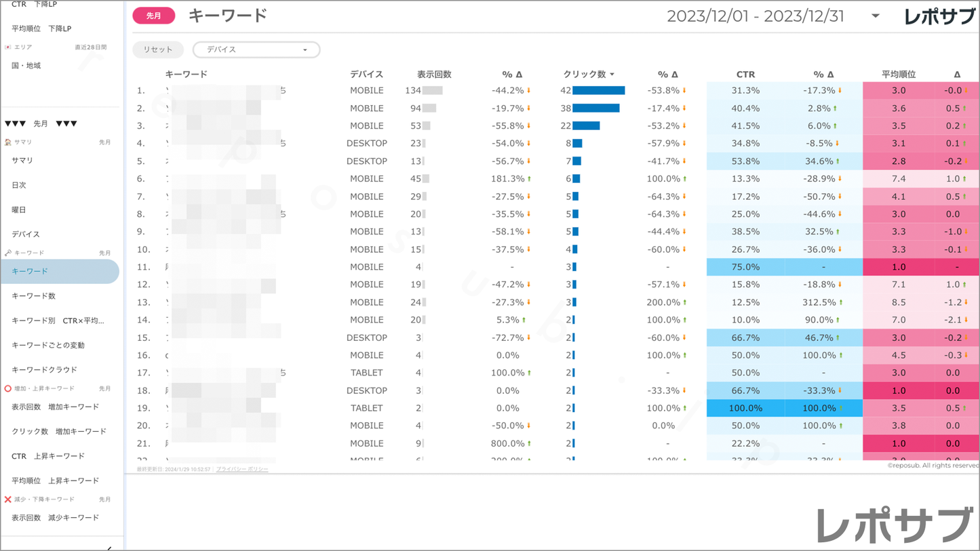Click the red X icon for 減少・下降キーワード
This screenshot has width=980, height=551.
pos(8,499)
